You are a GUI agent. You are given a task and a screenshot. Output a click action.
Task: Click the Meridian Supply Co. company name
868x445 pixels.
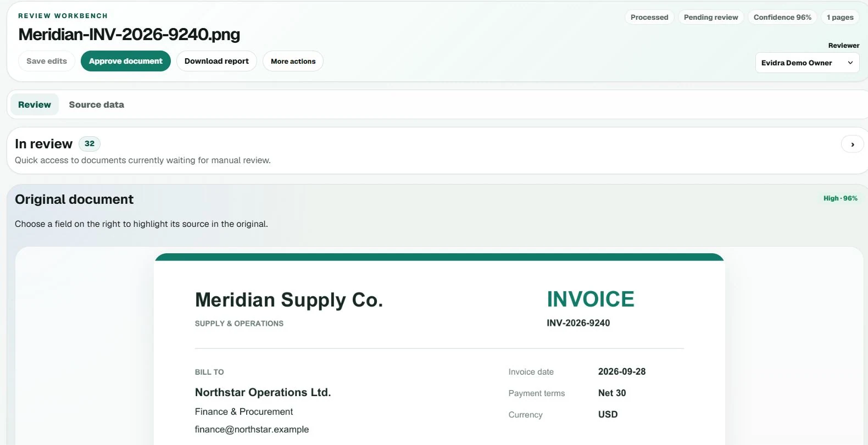(289, 300)
